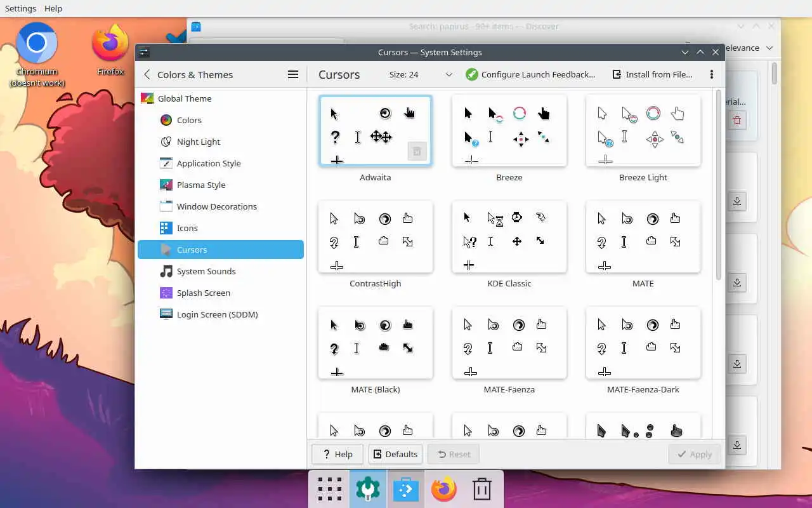
Task: Open Application Style settings
Action: coord(221,163)
